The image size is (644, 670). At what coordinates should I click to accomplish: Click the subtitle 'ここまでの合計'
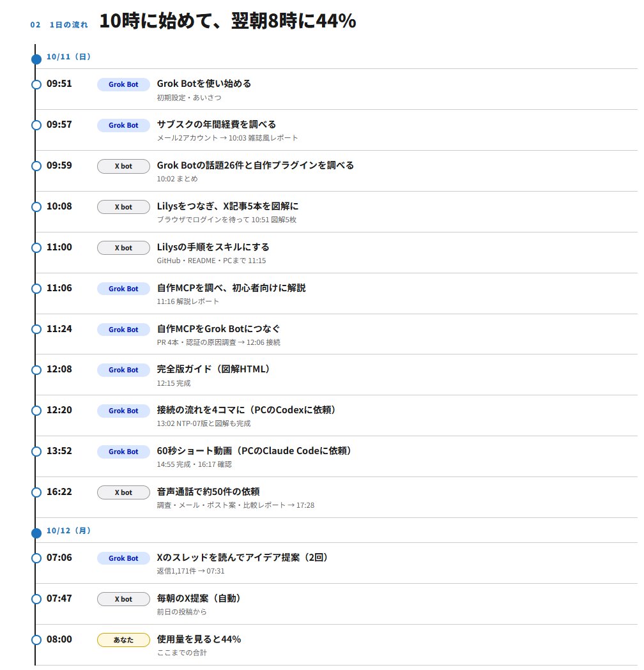click(181, 653)
